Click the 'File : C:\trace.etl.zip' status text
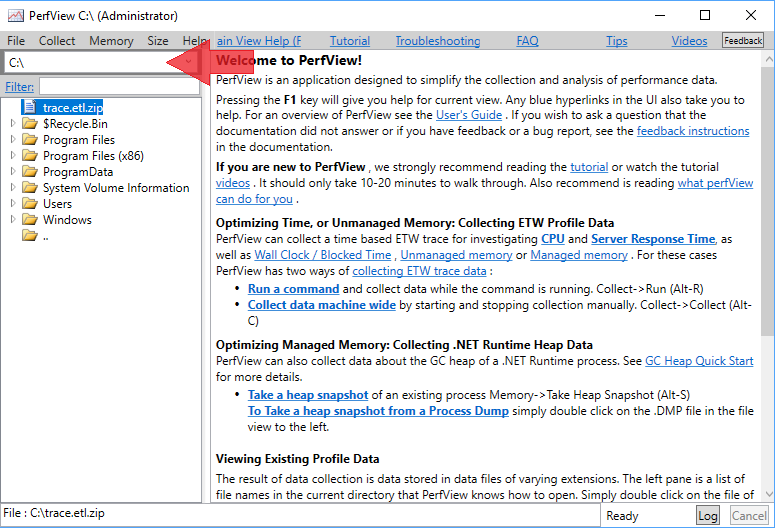Viewport: 775px width, 528px height. [x=54, y=513]
